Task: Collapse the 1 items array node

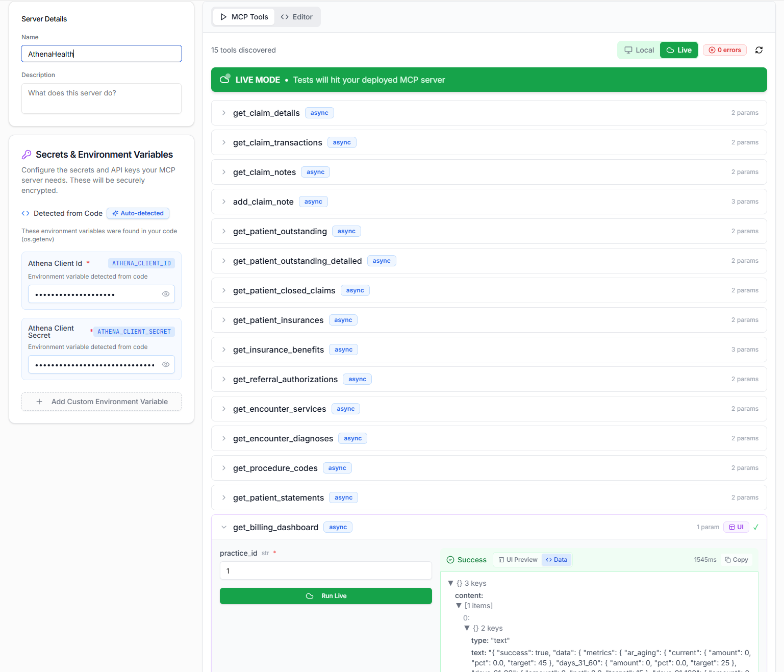Action: (459, 606)
